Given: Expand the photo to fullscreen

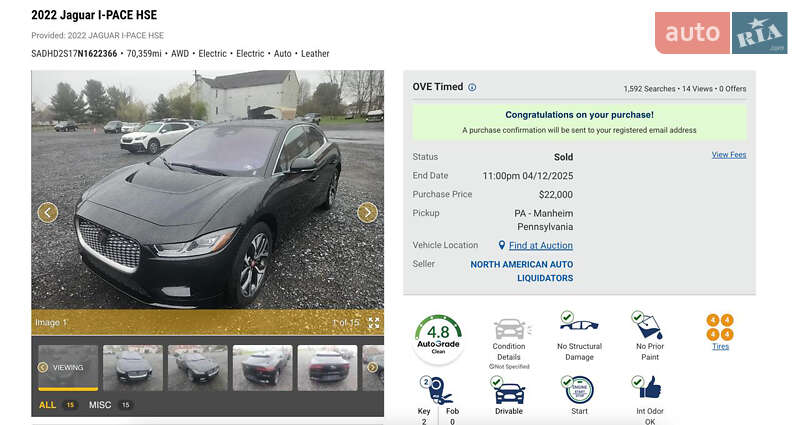Looking at the screenshot, I should 373,322.
